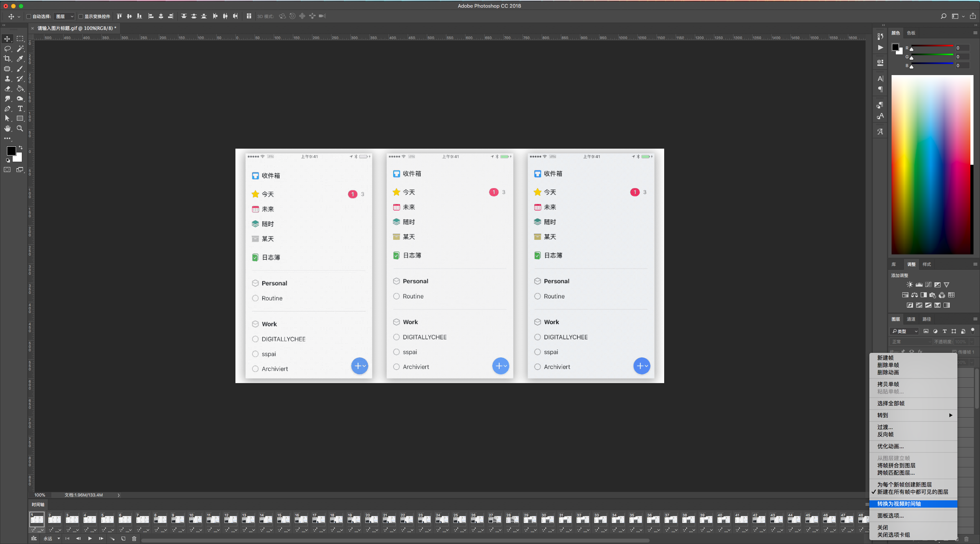Screen dimensions: 980x544
Task: Play the timeline animation
Action: (90, 539)
